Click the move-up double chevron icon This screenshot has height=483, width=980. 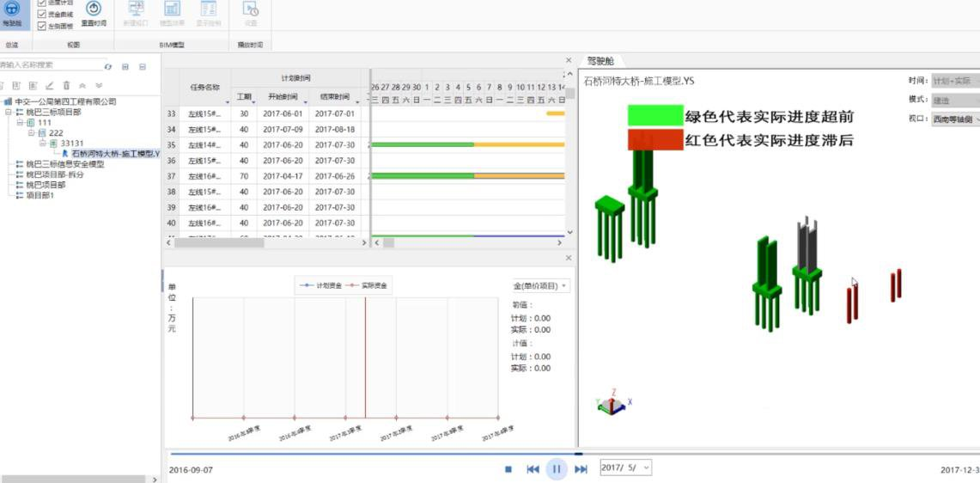(x=82, y=86)
